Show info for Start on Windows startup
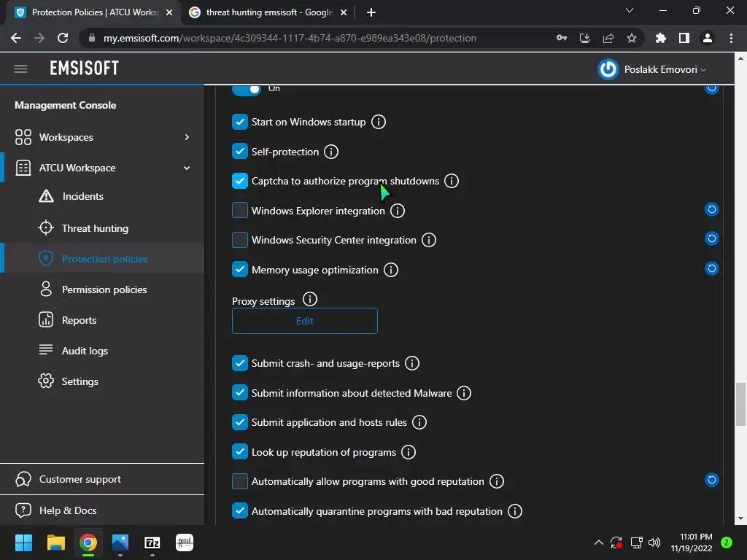The image size is (747, 560). tap(379, 122)
